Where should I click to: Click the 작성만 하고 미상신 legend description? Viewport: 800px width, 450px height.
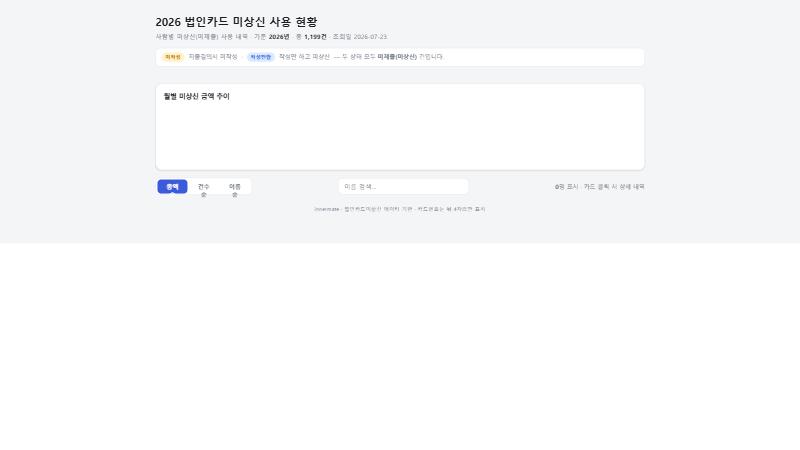[x=304, y=57]
